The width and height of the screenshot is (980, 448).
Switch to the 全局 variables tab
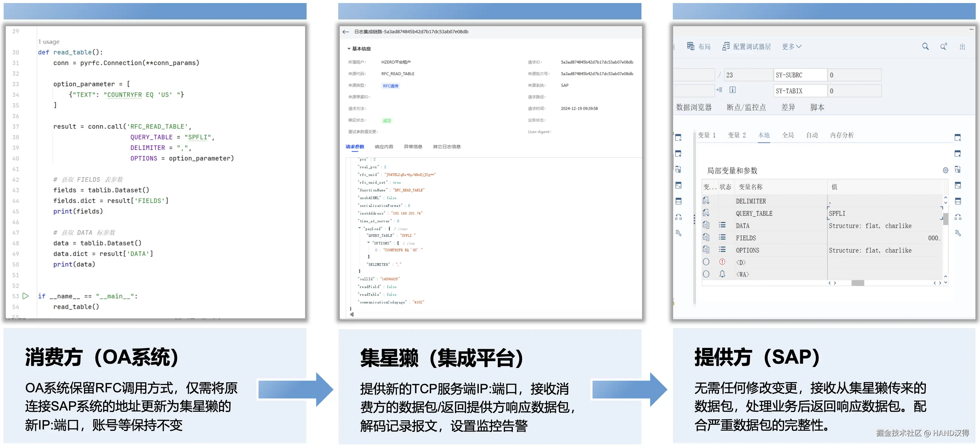click(787, 135)
